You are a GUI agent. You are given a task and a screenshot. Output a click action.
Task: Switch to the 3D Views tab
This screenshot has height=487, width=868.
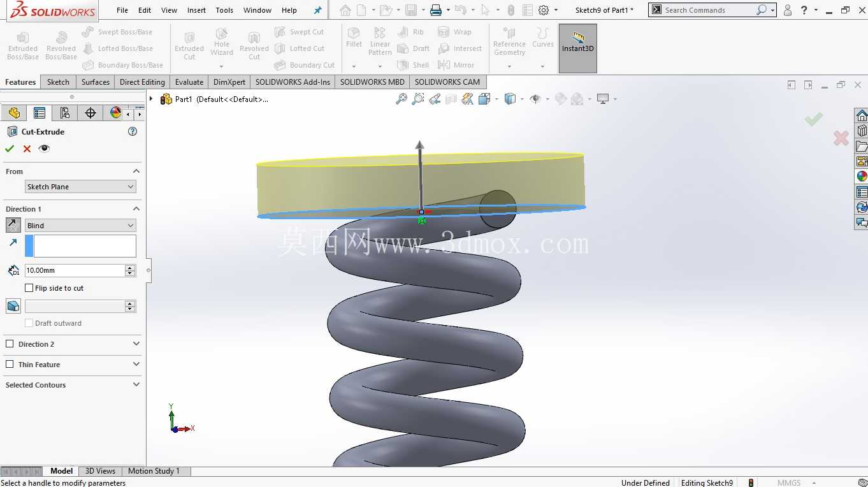(100, 471)
